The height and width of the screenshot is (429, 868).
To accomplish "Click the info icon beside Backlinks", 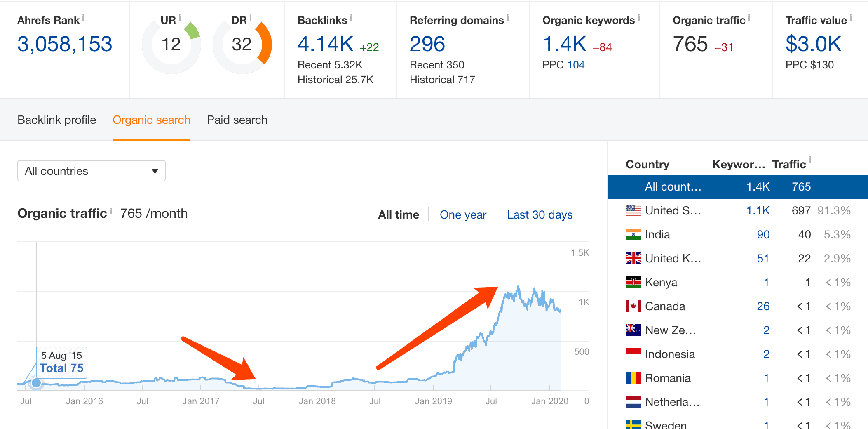I will point(351,17).
